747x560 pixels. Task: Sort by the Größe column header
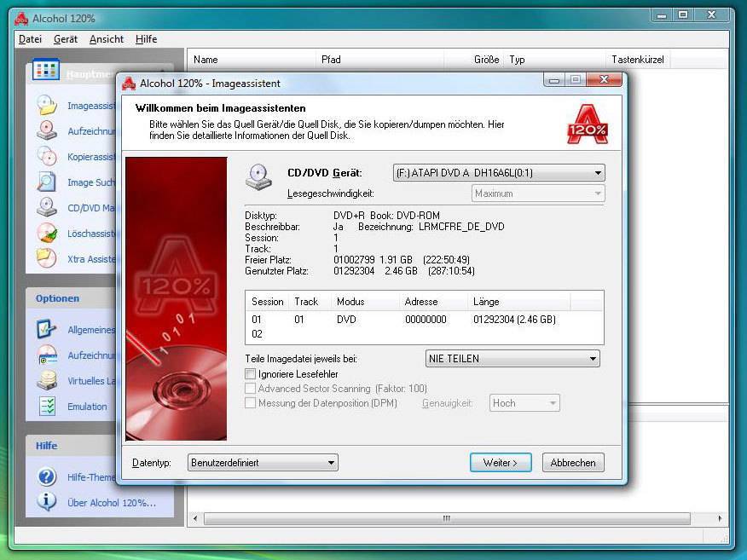click(x=473, y=60)
